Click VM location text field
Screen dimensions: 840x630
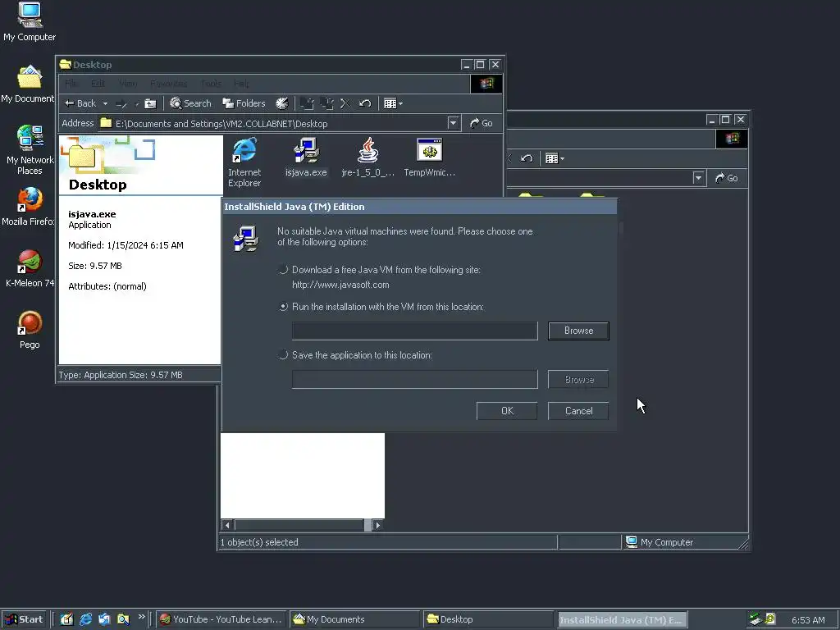coord(414,331)
